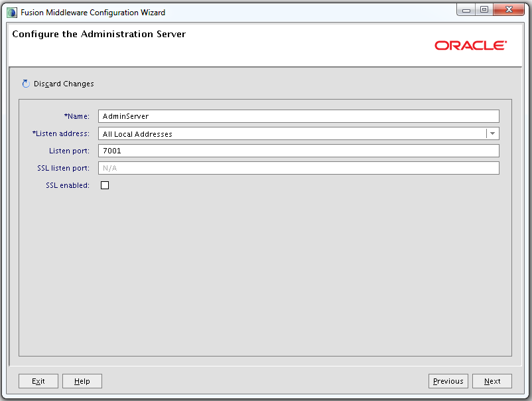This screenshot has width=532, height=401.
Task: Click the "*Listen address:" label
Action: (61, 133)
